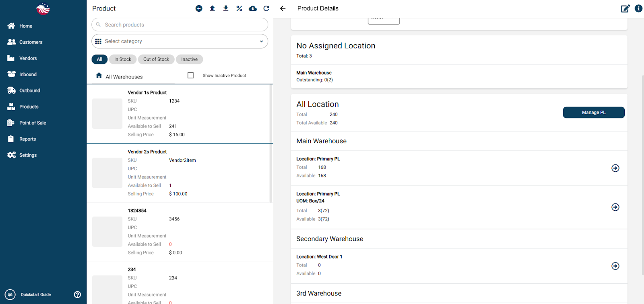
Task: Expand the Select category dropdown
Action: 180,41
